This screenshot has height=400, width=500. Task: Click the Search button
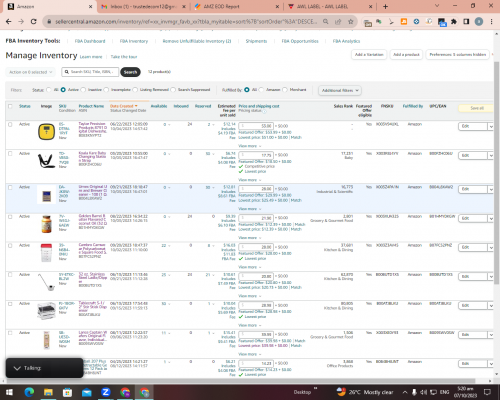(130, 72)
